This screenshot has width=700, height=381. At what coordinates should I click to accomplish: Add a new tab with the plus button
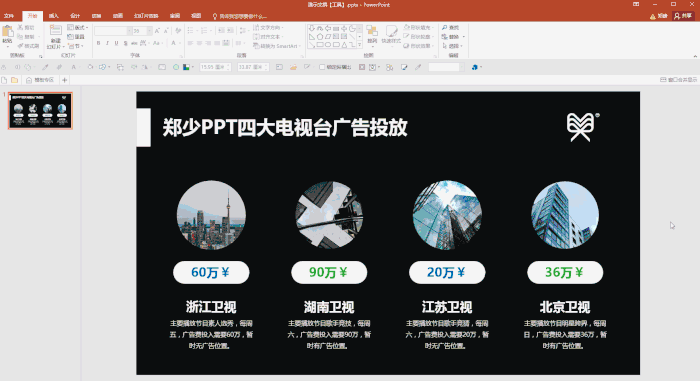coord(65,80)
